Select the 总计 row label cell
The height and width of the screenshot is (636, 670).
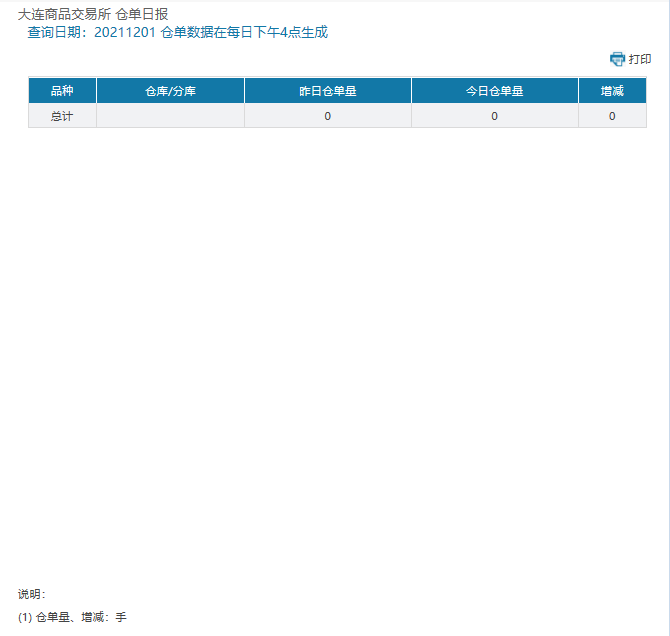click(62, 116)
